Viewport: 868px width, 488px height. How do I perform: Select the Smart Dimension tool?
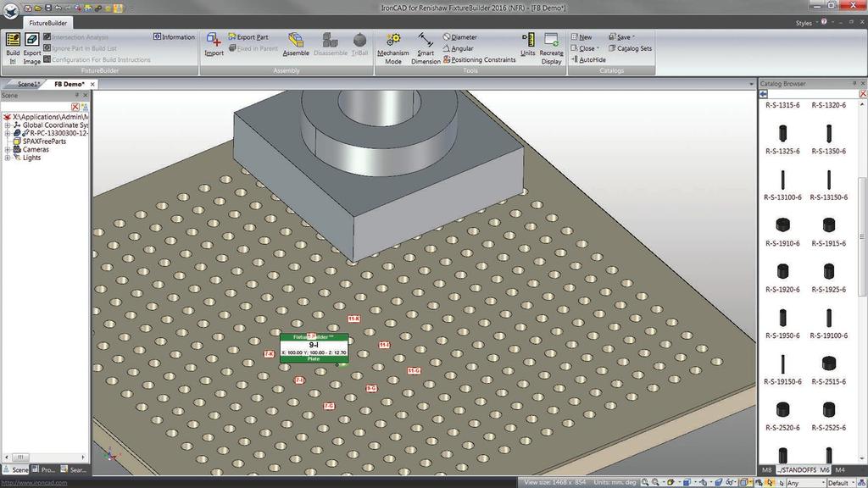pyautogui.click(x=426, y=48)
